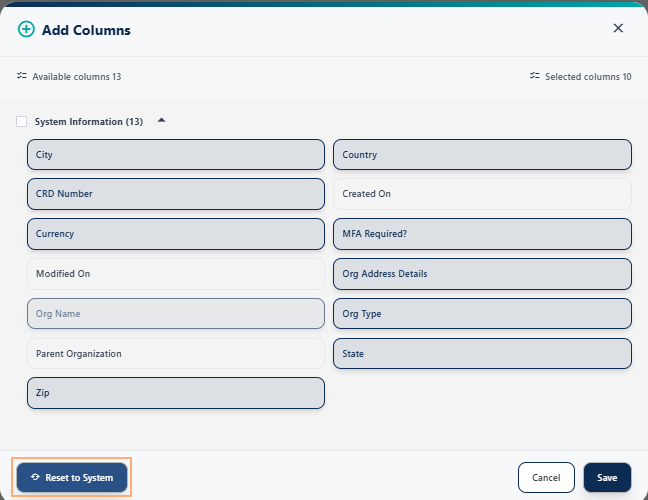648x500 pixels.
Task: Click the Selected columns filter icon
Action: click(535, 76)
